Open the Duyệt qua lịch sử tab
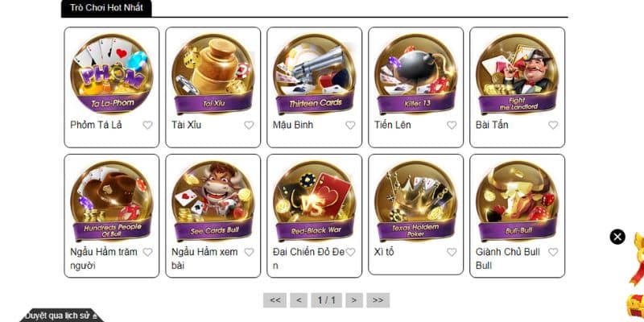This screenshot has height=322, width=644. [61, 316]
